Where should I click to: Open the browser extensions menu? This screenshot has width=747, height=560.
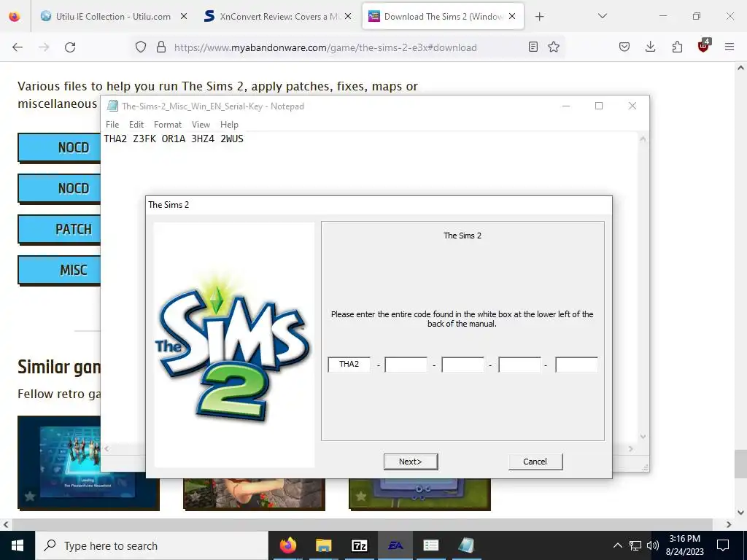[x=677, y=47]
